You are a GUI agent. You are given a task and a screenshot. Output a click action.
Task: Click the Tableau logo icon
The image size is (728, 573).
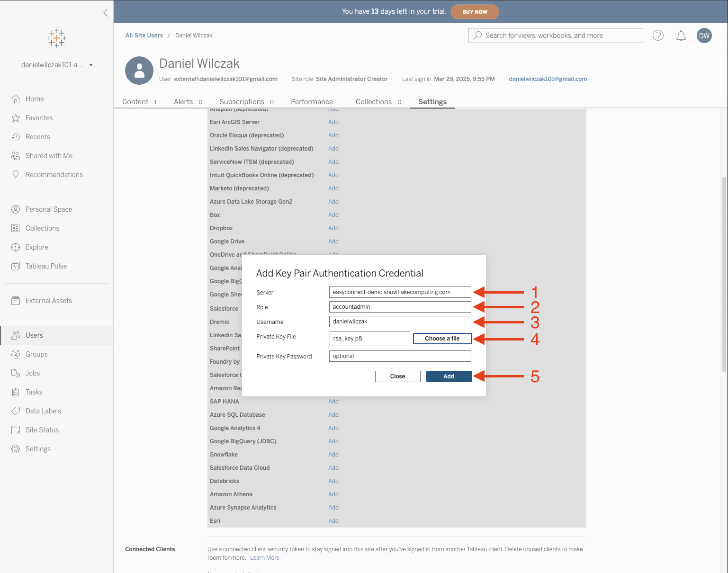[x=56, y=38]
